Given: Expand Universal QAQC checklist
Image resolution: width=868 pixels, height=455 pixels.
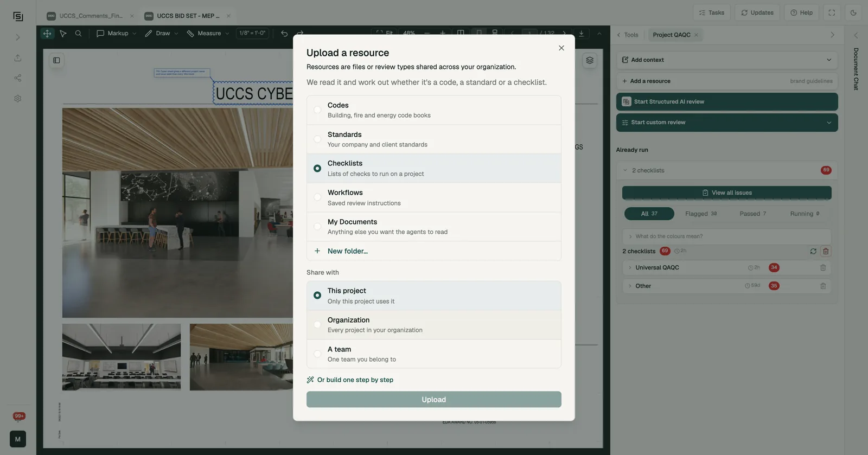Looking at the screenshot, I should click(x=630, y=267).
